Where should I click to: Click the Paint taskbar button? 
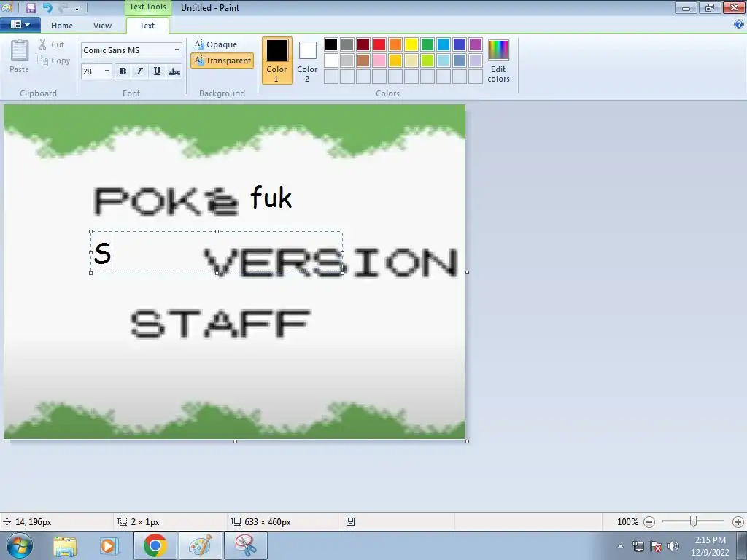coord(200,545)
